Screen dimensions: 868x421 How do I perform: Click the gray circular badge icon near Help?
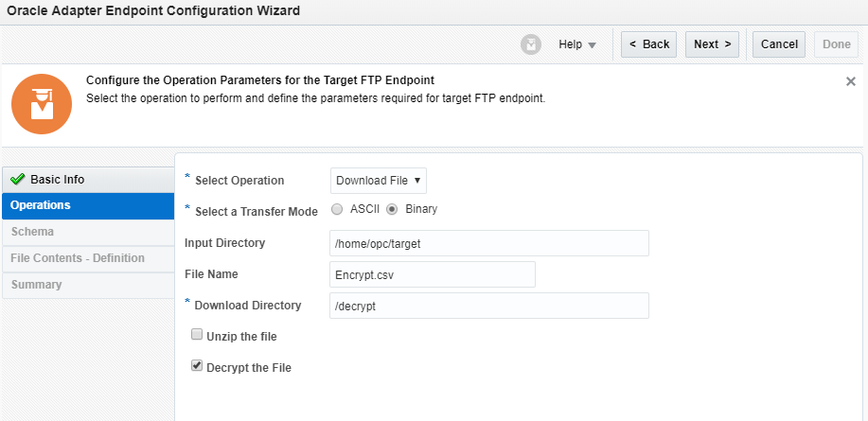tap(531, 44)
